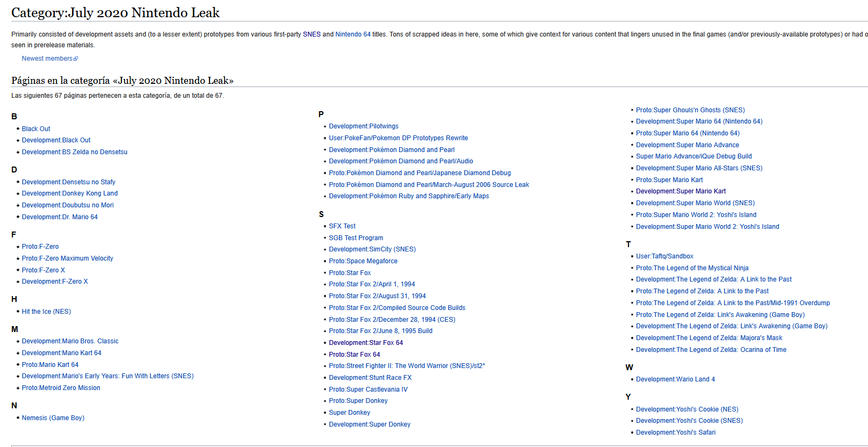
Task: Open Development:Mario's Early Years: Fun With Letters
Action: (108, 376)
